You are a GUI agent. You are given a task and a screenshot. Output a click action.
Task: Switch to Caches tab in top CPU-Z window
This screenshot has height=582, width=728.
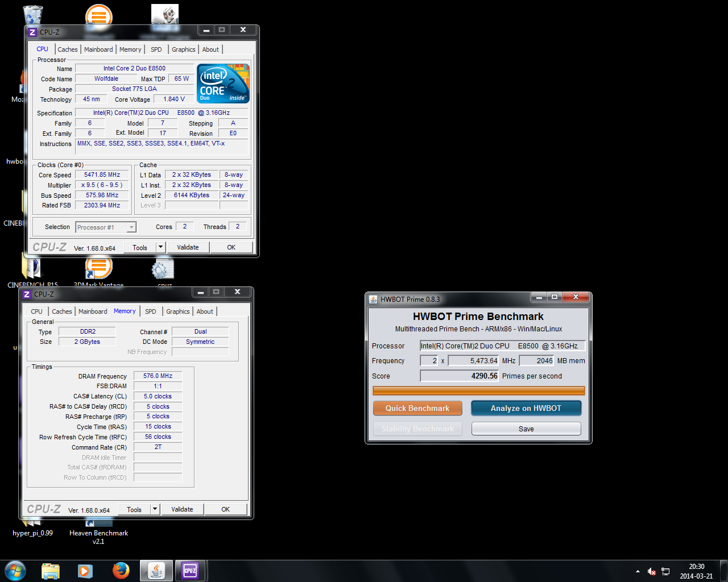pyautogui.click(x=68, y=49)
